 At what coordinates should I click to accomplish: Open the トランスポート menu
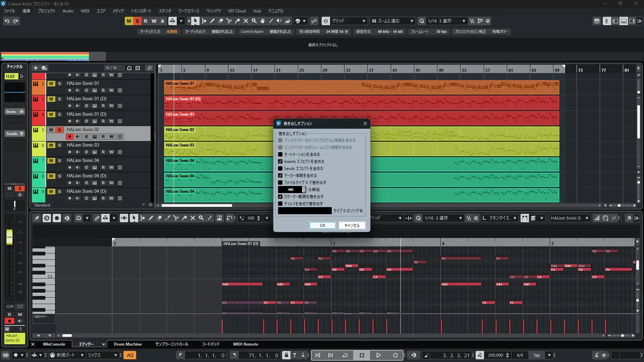tap(141, 11)
